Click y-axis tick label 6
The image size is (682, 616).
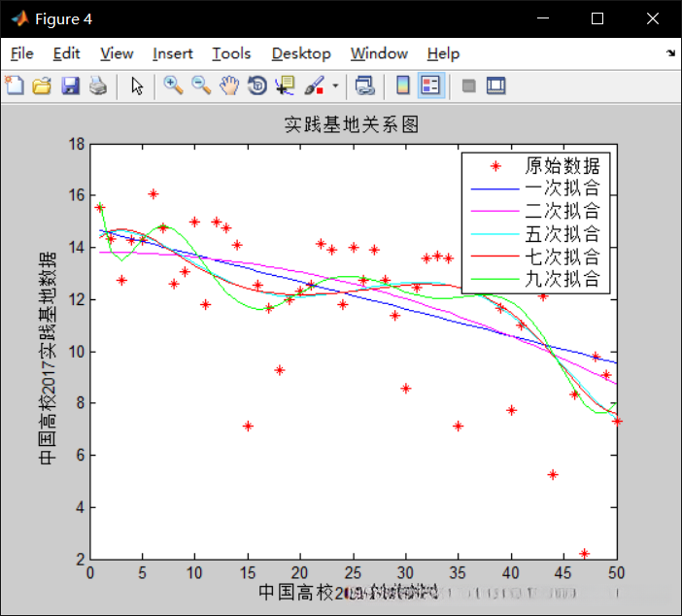[x=81, y=456]
